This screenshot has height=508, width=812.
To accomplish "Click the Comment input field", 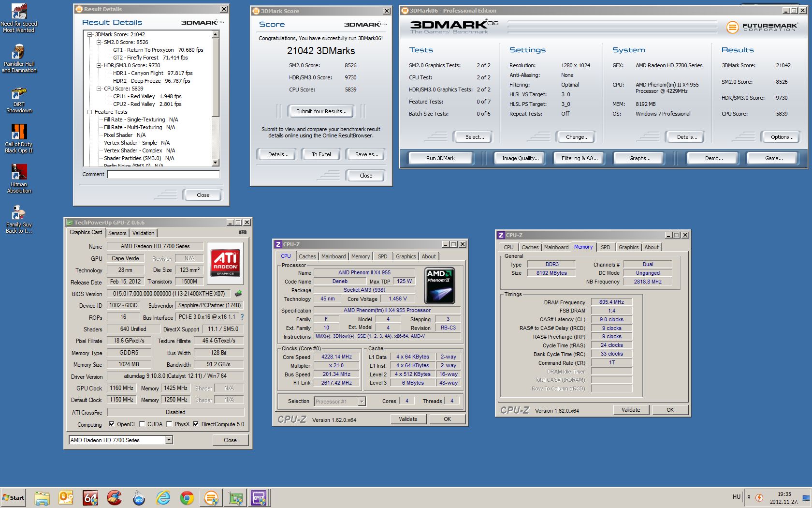I will pyautogui.click(x=163, y=174).
